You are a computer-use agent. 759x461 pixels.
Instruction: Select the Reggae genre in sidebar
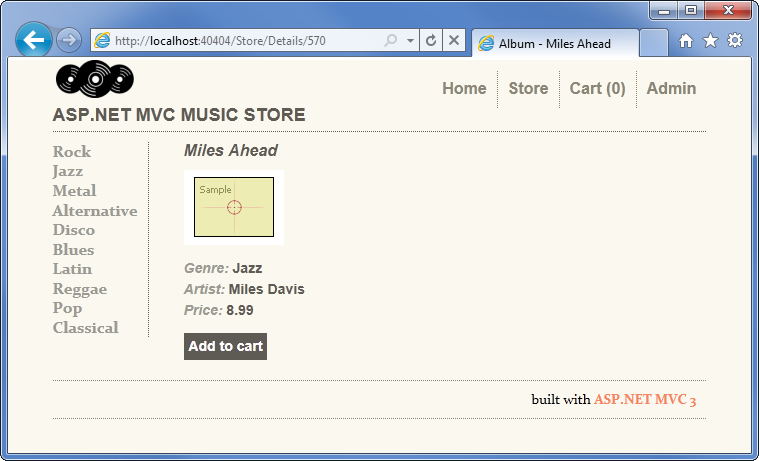tap(79, 289)
